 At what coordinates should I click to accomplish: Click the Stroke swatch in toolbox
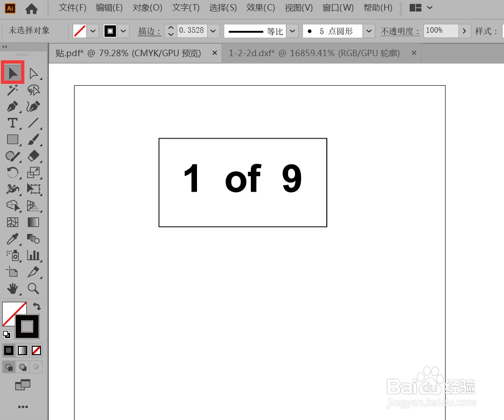point(27,327)
